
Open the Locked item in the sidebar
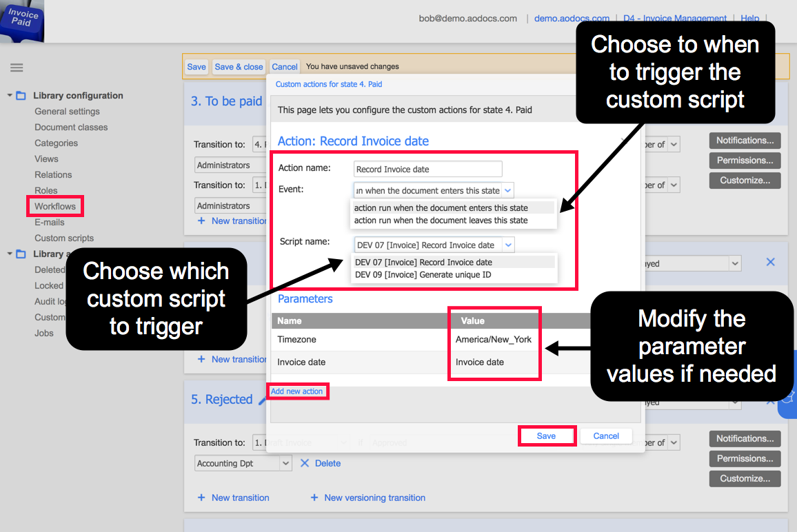(49, 285)
